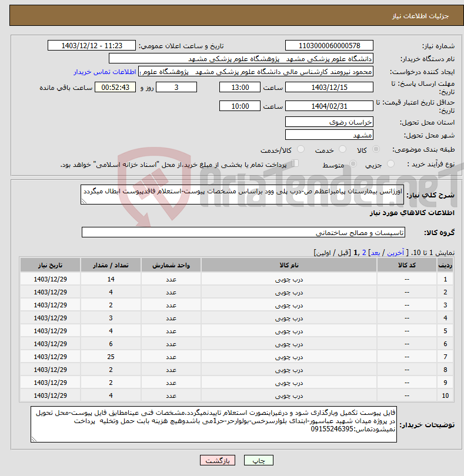
Task: Click the deadline time field 13:00
Action: click(240, 87)
